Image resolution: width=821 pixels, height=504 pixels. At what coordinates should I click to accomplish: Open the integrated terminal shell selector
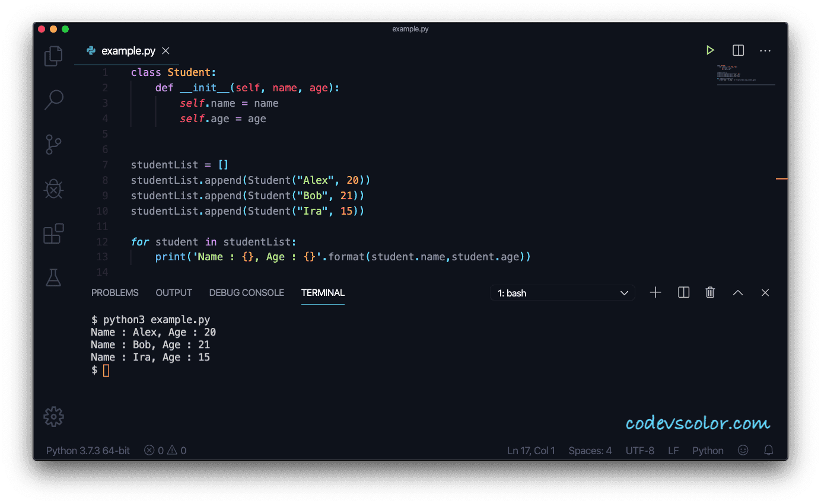562,292
